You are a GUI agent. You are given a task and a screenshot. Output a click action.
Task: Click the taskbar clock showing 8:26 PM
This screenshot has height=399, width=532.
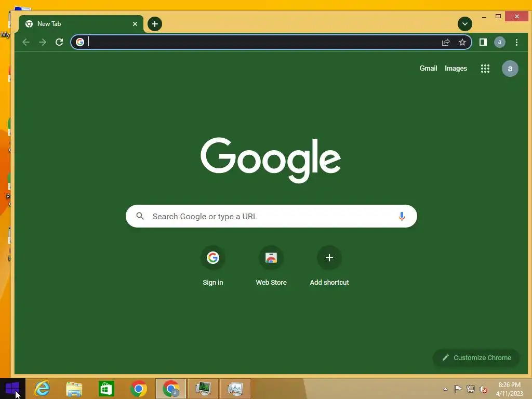click(509, 389)
